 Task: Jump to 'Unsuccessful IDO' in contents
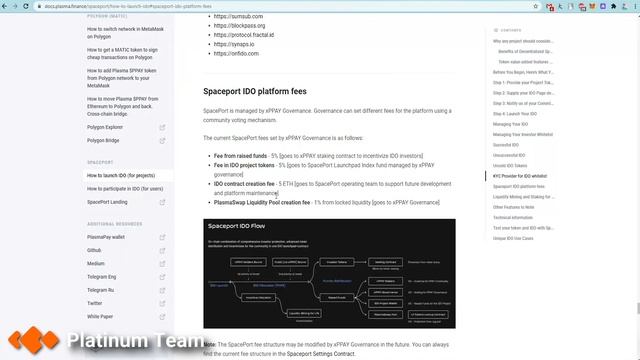509,156
